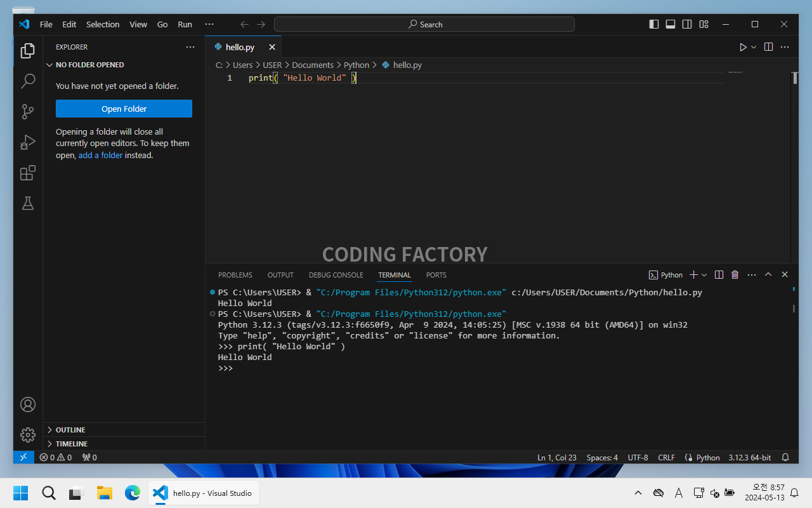Click the Accounts icon in activity bar
Screen dimensions: 812x508
click(x=28, y=404)
